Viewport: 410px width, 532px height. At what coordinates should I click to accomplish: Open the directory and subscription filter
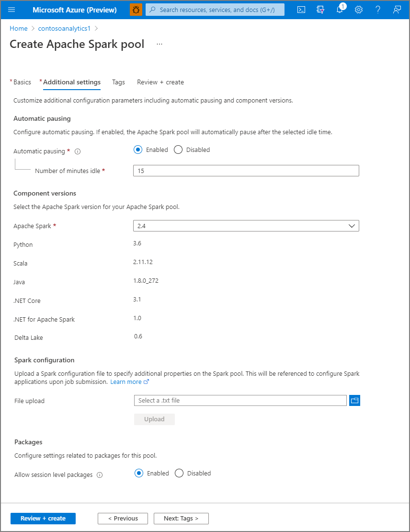pos(320,10)
